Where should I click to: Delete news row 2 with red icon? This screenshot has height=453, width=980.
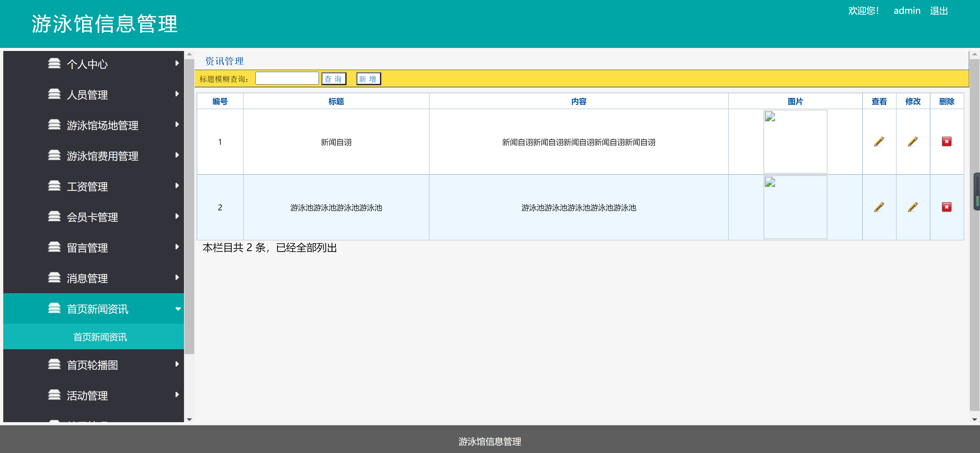[946, 207]
